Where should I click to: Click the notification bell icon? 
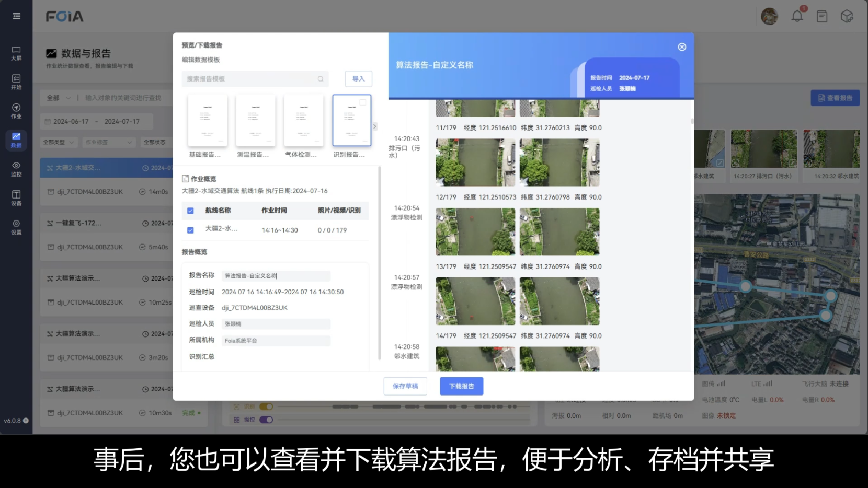point(797,16)
